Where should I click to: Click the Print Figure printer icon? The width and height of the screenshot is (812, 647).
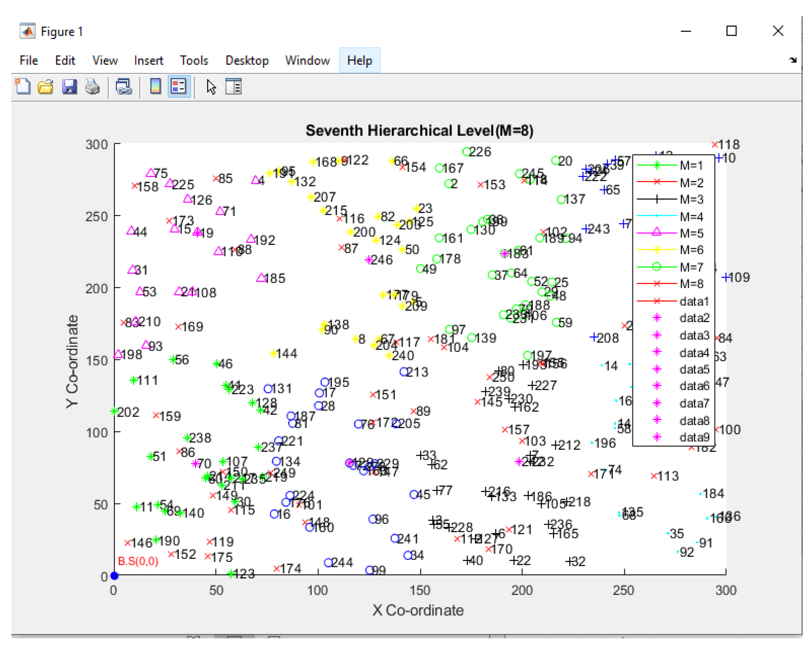[92, 87]
